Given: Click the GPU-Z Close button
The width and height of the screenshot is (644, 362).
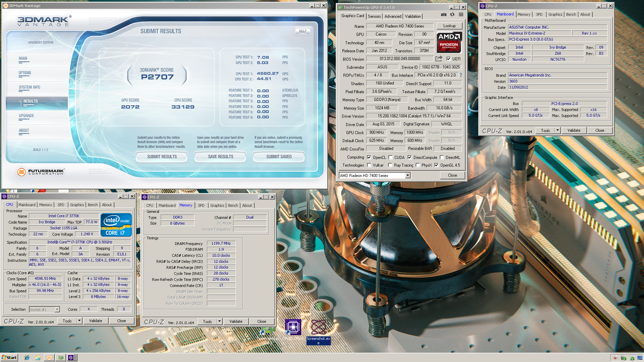Looking at the screenshot, I should coord(452,175).
